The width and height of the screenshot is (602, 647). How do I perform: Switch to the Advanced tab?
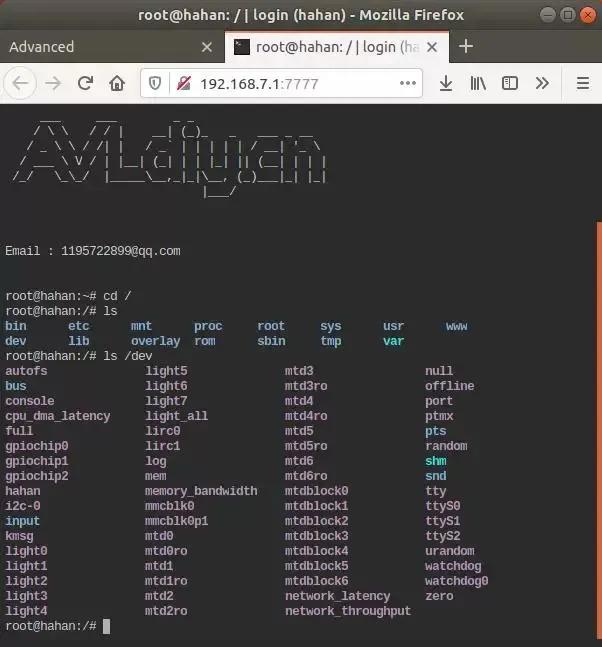click(100, 47)
